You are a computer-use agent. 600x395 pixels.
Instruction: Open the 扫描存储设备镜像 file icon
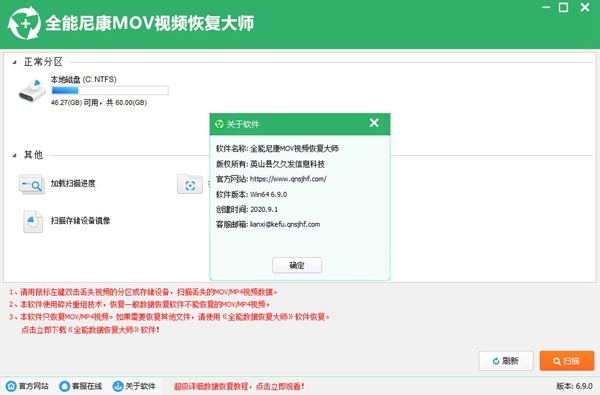click(x=33, y=221)
